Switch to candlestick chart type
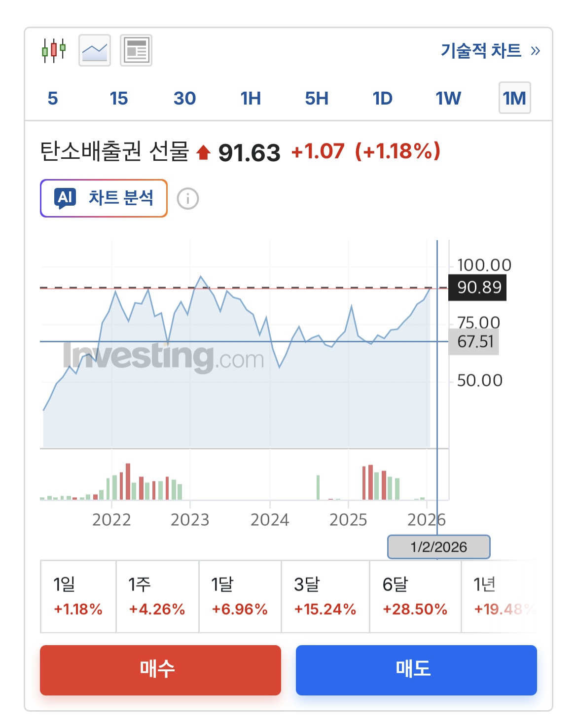This screenshot has width=577, height=728. coord(54,50)
